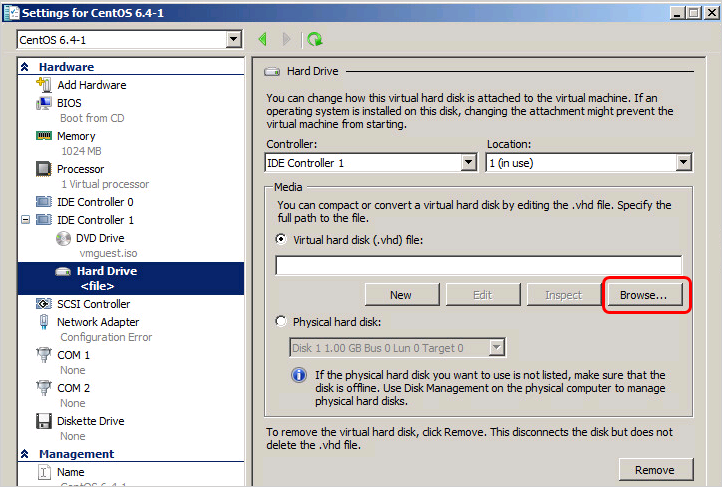
Task: Click the green refresh icon in toolbar
Action: point(315,40)
